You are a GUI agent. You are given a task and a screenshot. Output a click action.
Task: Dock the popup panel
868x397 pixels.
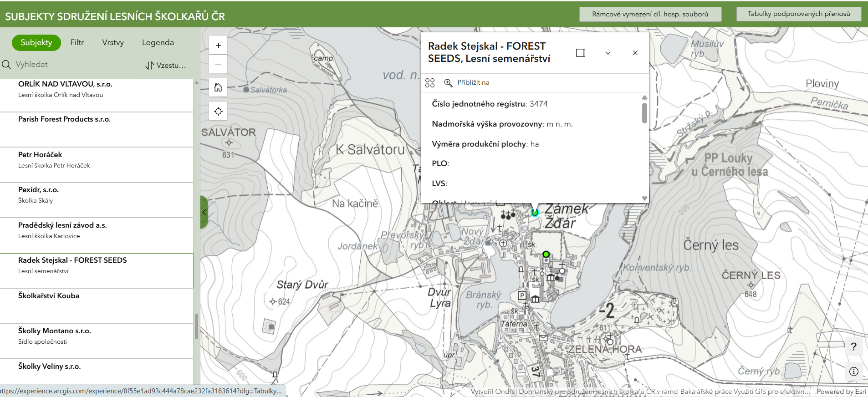pos(581,53)
